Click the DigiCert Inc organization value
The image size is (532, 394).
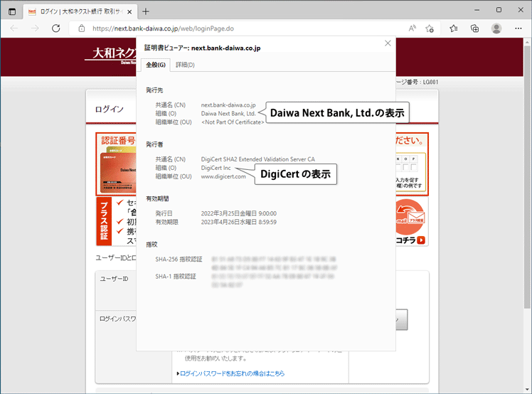[x=216, y=168]
